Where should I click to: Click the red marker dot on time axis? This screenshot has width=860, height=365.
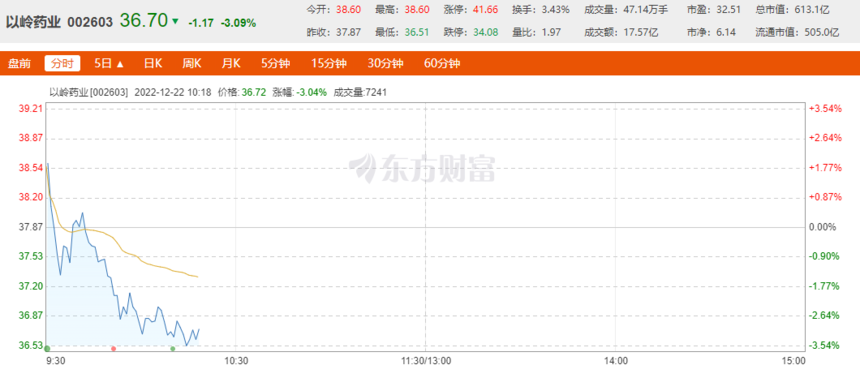[x=114, y=349]
